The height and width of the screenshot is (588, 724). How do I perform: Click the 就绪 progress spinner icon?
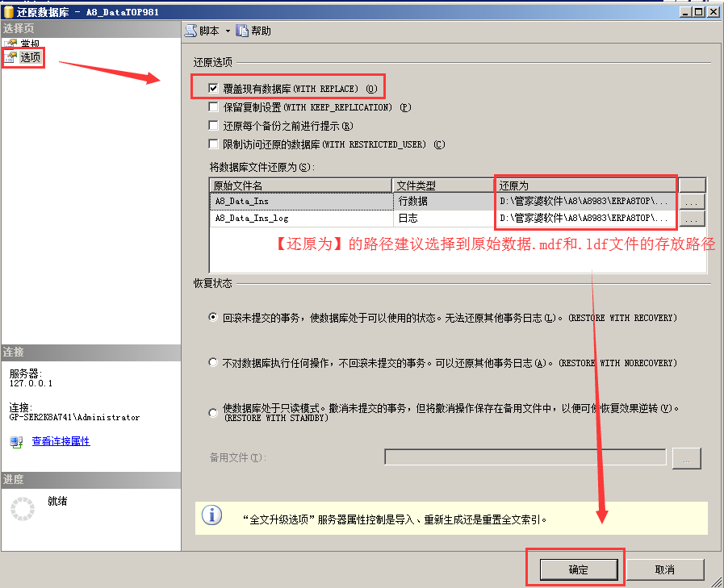point(24,507)
